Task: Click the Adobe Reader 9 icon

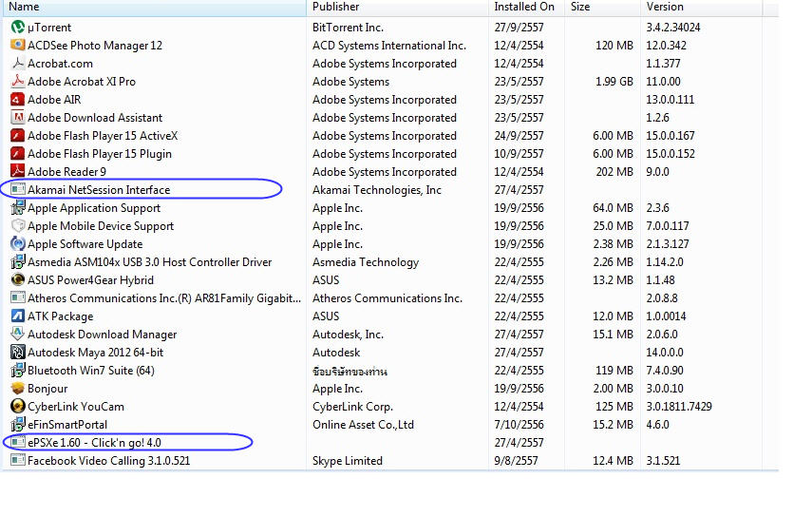Action: click(x=18, y=171)
